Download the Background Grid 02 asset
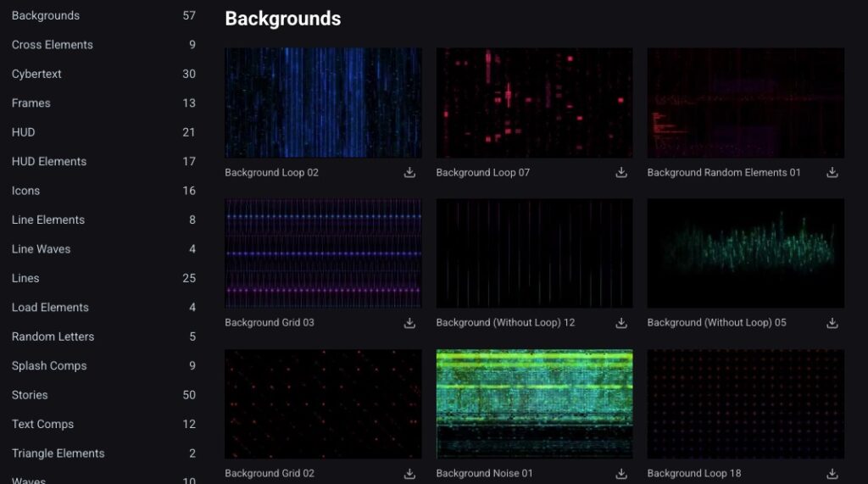 coord(409,474)
